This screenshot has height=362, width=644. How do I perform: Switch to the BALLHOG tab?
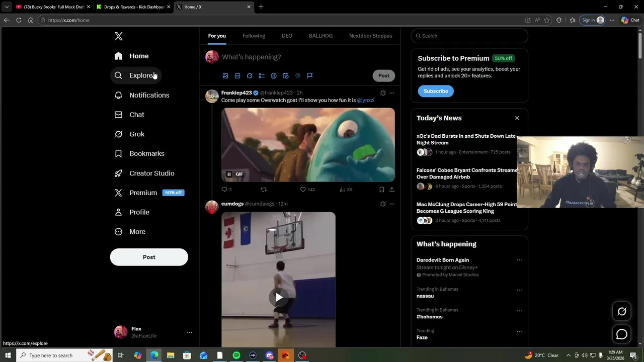coord(320,36)
